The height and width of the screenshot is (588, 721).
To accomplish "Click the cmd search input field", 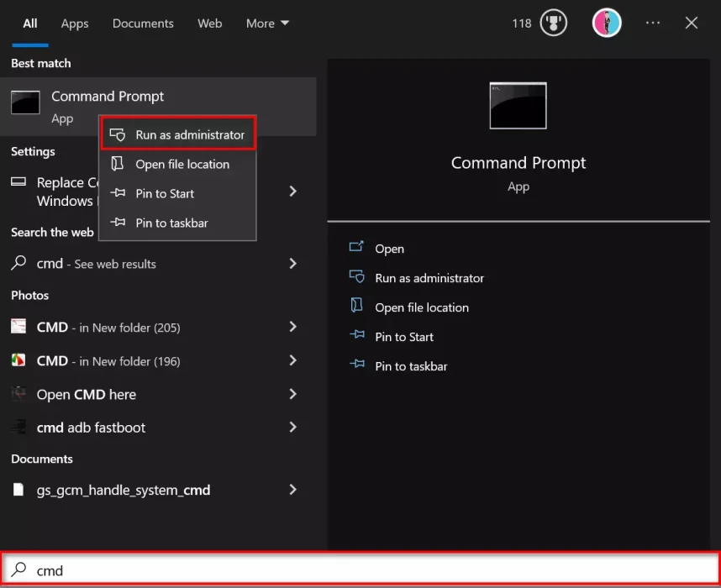I will [x=360, y=570].
